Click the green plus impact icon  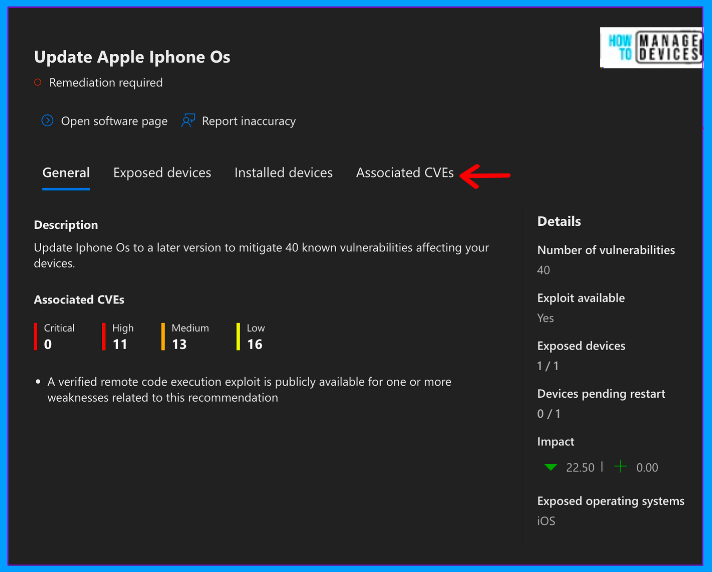tap(620, 467)
